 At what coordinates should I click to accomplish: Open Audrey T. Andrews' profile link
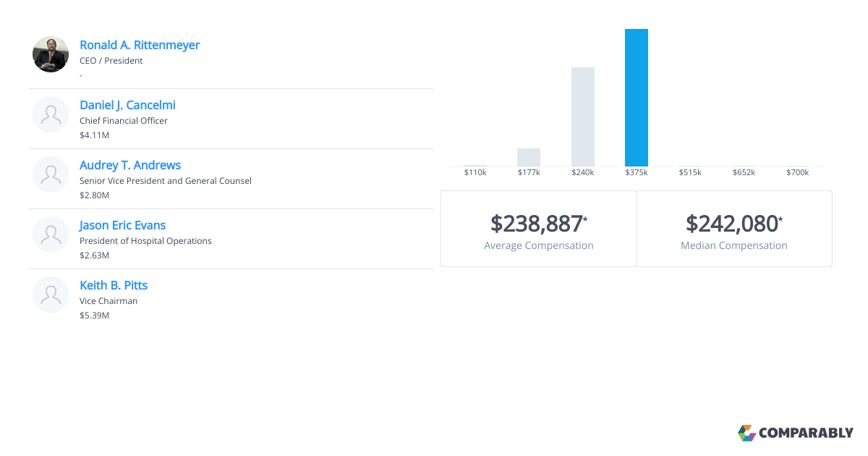(x=130, y=165)
